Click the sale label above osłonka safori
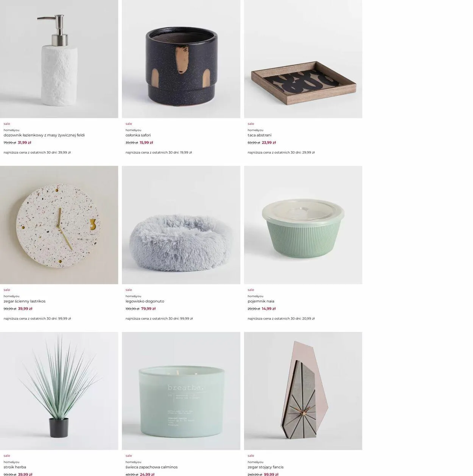 click(129, 124)
